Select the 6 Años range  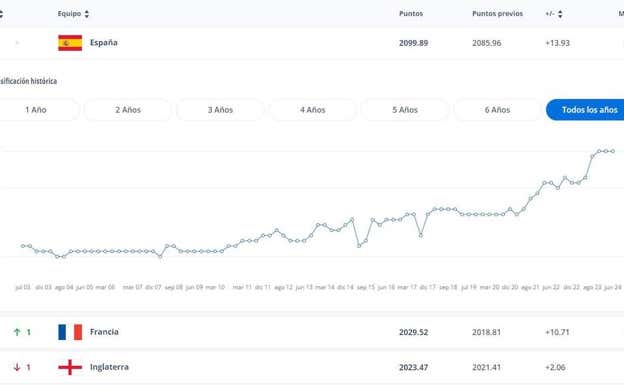coord(497,110)
